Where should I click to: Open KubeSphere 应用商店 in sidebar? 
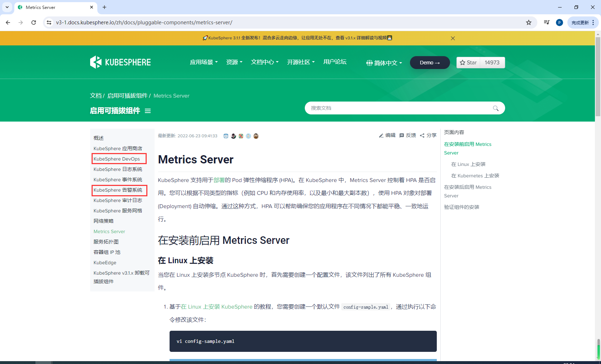(118, 148)
